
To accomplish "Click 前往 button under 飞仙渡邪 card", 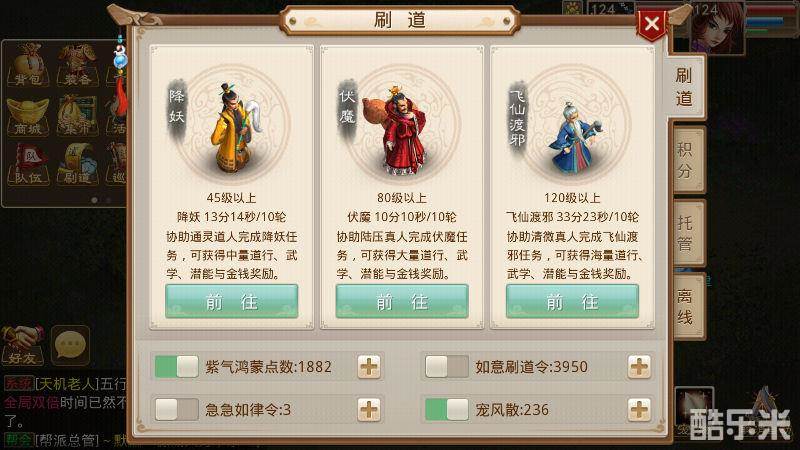I will coord(572,302).
